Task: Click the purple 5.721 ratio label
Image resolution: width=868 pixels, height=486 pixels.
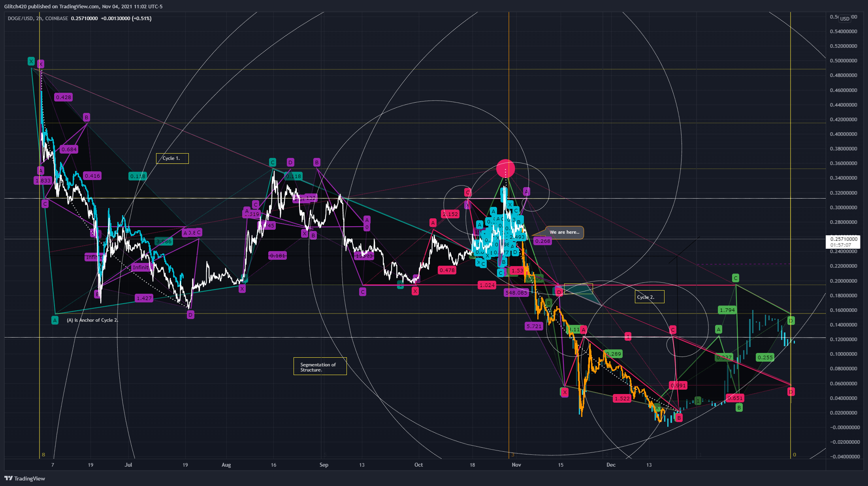Action: point(534,326)
